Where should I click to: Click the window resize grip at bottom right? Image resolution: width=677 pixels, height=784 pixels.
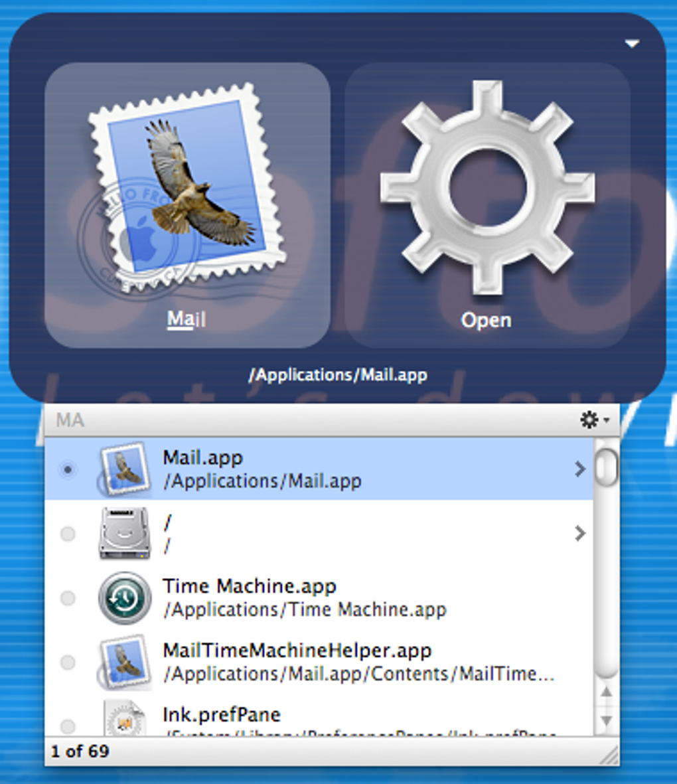[x=609, y=755]
